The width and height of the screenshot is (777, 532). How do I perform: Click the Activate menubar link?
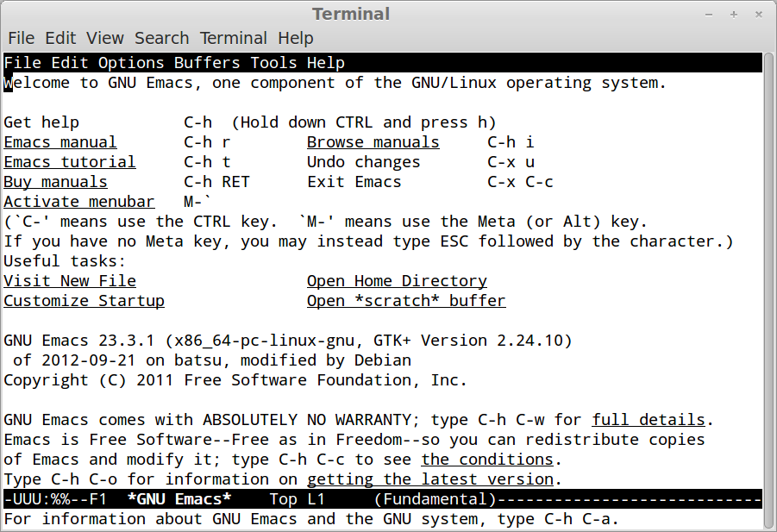[79, 202]
